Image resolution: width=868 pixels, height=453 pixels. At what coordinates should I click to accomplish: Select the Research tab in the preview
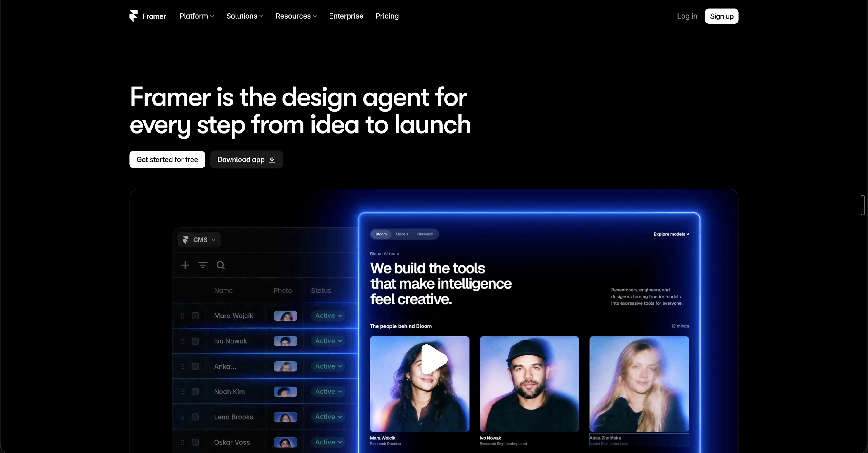[x=425, y=235]
